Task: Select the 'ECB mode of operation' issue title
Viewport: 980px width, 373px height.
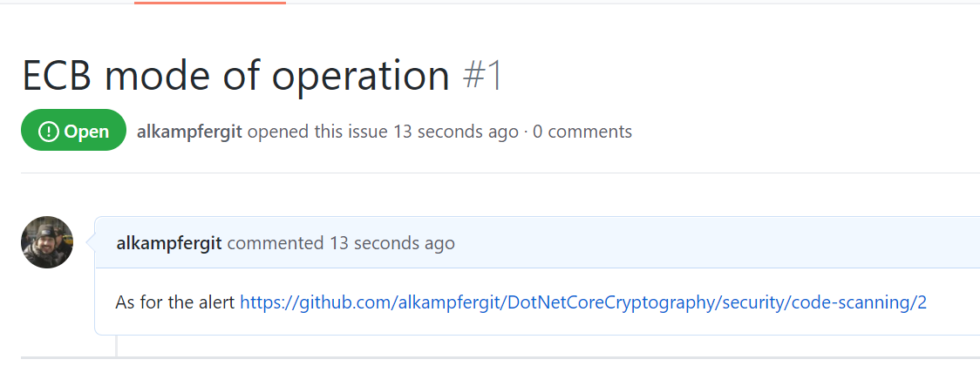Action: (x=235, y=76)
